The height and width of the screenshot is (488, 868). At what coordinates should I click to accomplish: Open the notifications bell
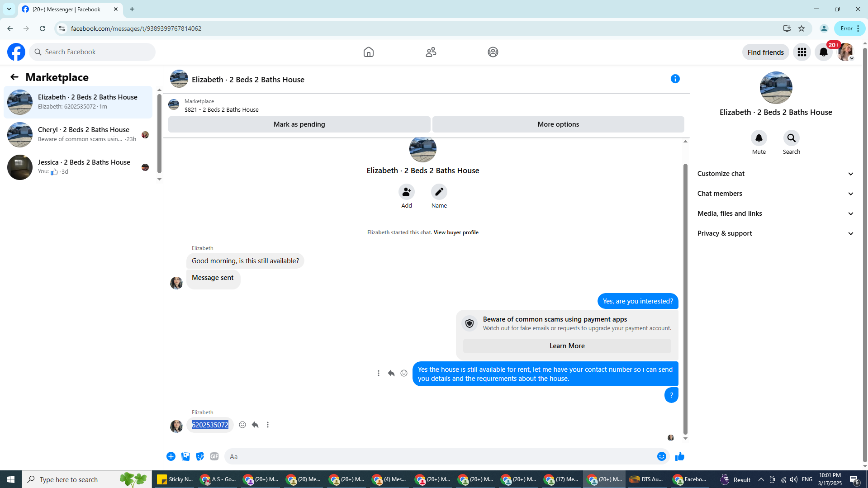pyautogui.click(x=824, y=52)
